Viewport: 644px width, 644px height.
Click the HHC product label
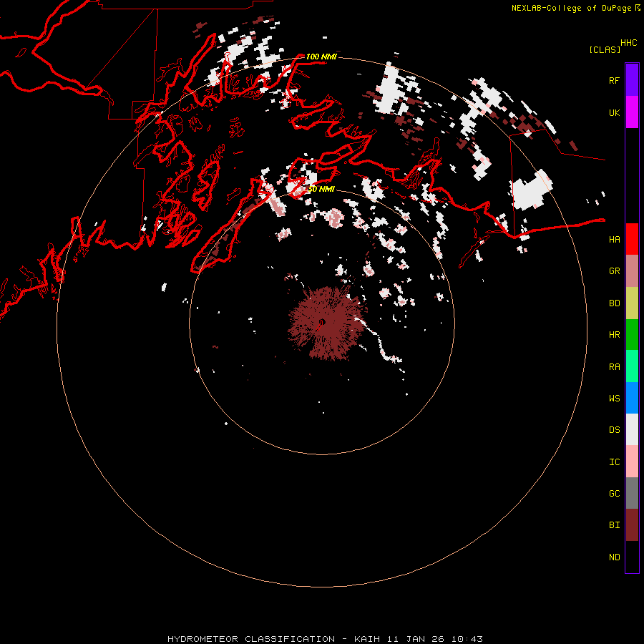coord(628,43)
